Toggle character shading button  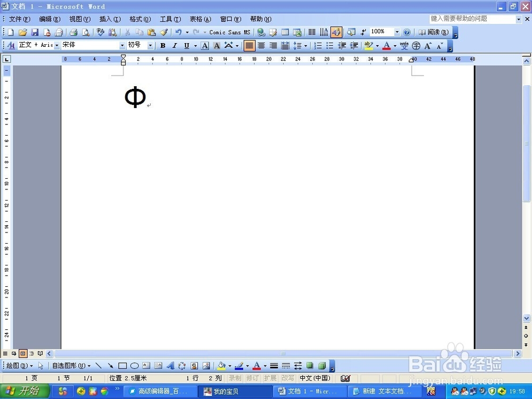click(x=217, y=45)
